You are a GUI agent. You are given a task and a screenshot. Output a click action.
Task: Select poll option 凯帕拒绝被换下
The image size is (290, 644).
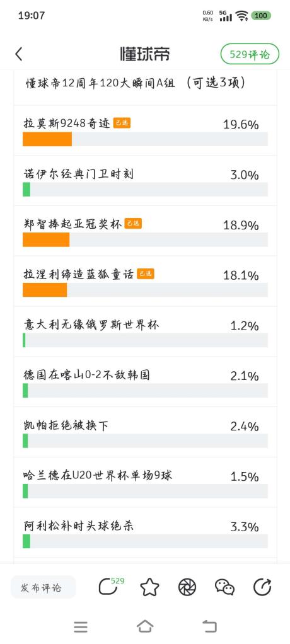pos(145,432)
